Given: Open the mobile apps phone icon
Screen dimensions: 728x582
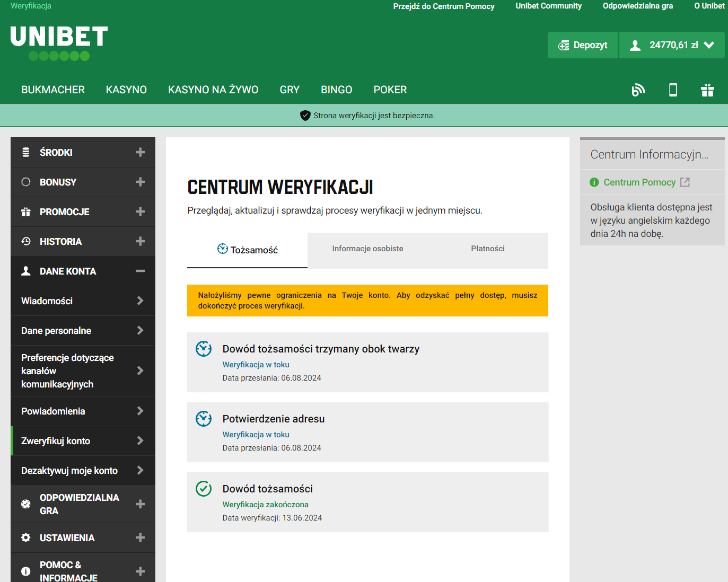Looking at the screenshot, I should pos(673,90).
